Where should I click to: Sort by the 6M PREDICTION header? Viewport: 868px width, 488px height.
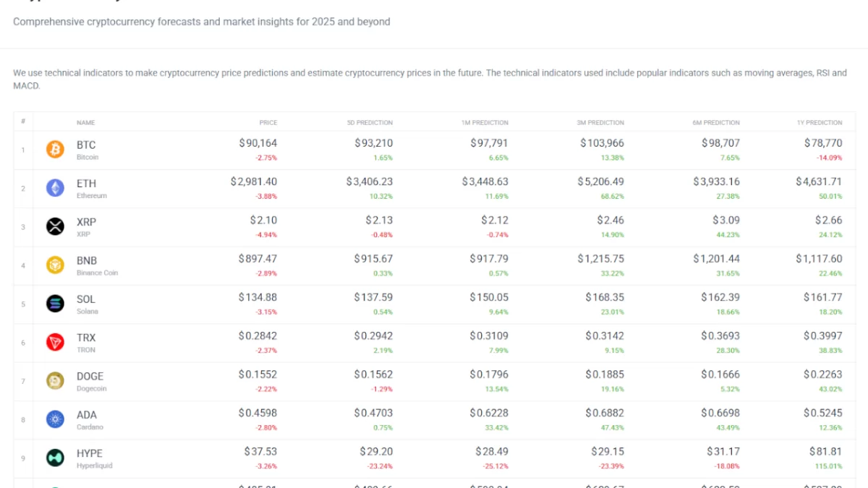(x=716, y=123)
